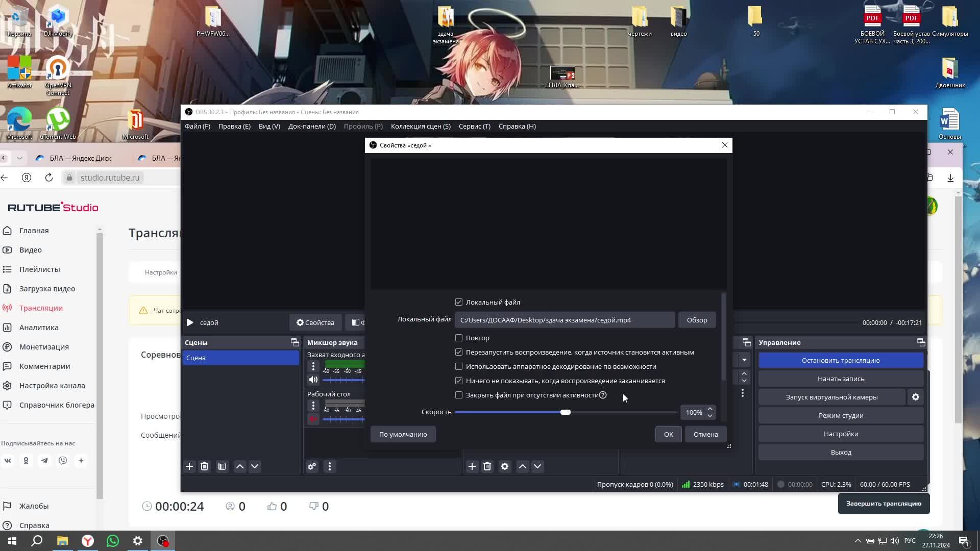Adjust Рабочий стол volume slider
Screen dimensions: 980x551
(x=344, y=419)
